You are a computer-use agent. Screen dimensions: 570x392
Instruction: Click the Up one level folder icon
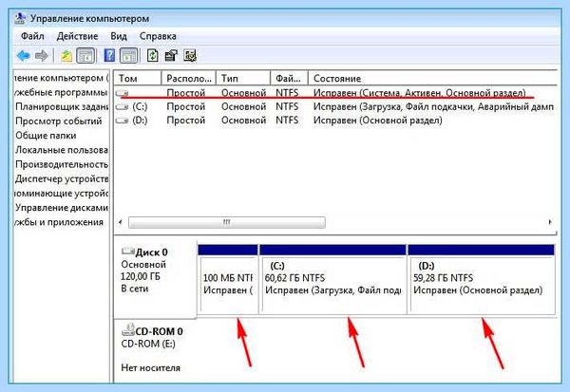66,56
